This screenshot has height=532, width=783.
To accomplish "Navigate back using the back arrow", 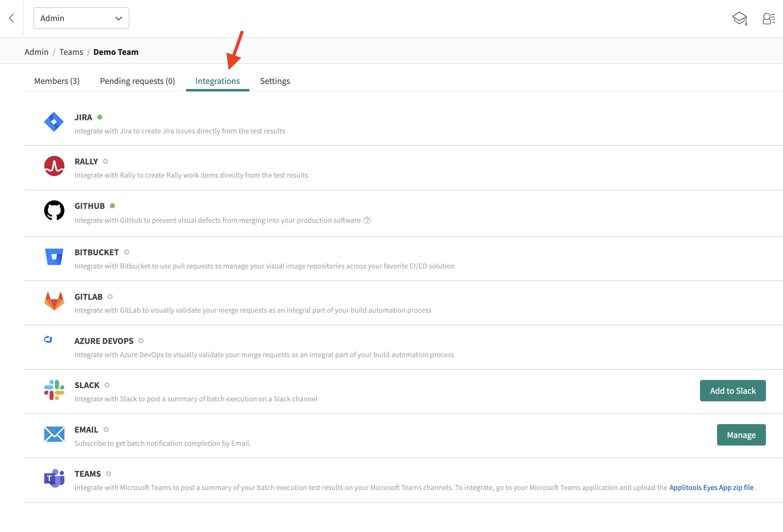I will [x=11, y=18].
